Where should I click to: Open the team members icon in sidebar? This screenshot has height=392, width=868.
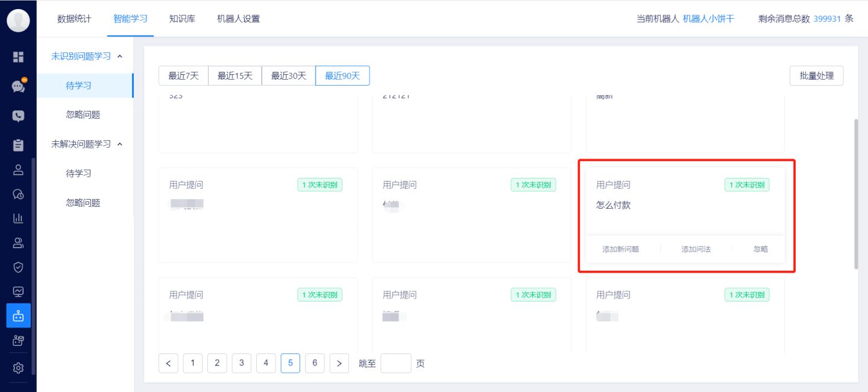(18, 242)
